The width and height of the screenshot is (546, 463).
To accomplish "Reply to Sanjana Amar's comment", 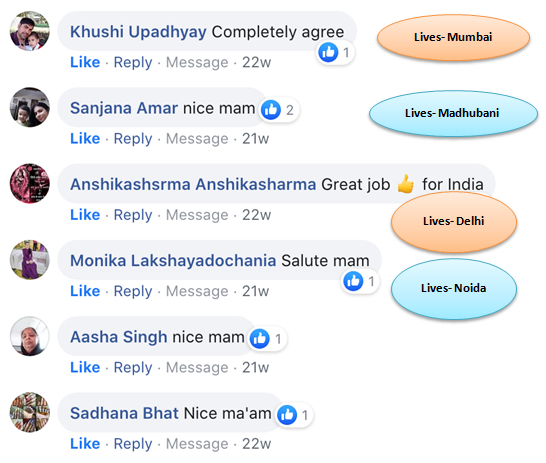I will (133, 139).
